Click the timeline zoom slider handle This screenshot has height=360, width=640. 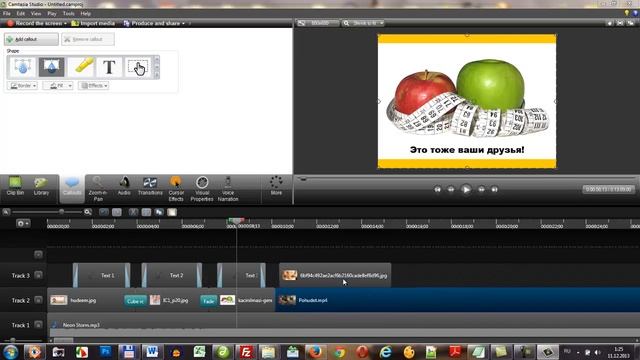pyautogui.click(x=62, y=212)
